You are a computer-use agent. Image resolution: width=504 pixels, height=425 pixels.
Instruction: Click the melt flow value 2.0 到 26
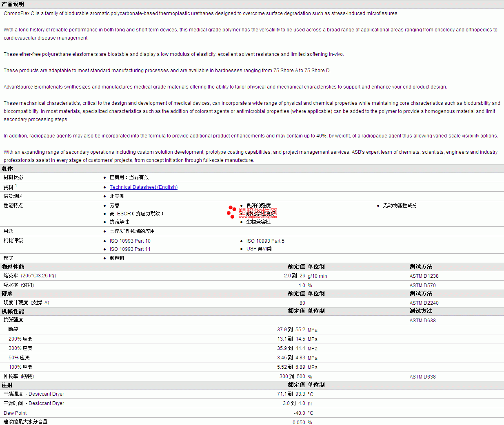coord(295,276)
